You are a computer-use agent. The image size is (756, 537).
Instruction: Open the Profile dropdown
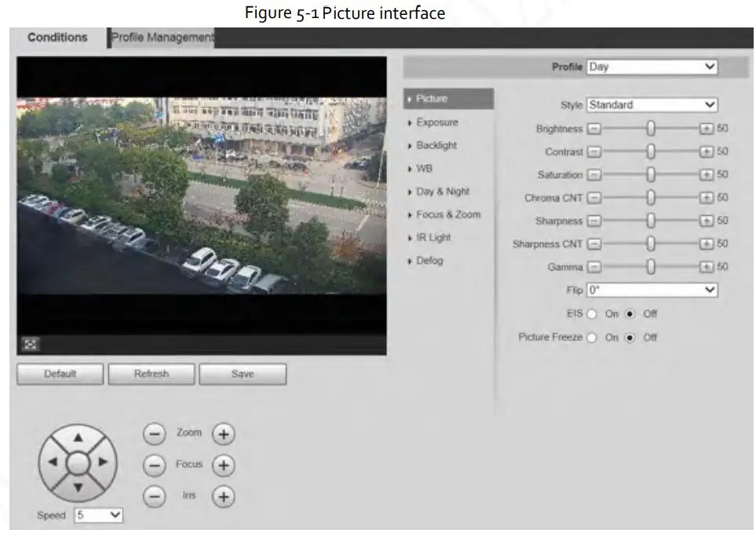(652, 67)
